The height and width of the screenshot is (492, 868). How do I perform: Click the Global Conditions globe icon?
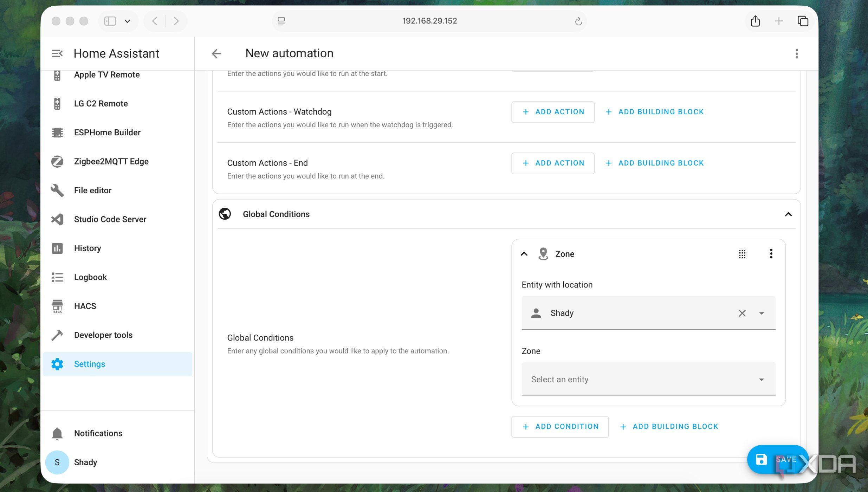point(225,214)
